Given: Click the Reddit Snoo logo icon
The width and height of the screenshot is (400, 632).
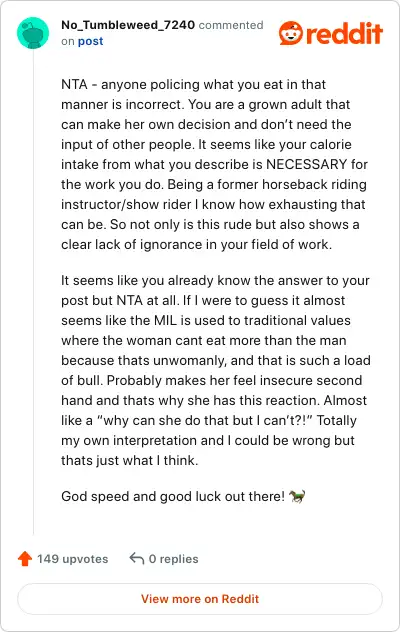Looking at the screenshot, I should [x=290, y=33].
